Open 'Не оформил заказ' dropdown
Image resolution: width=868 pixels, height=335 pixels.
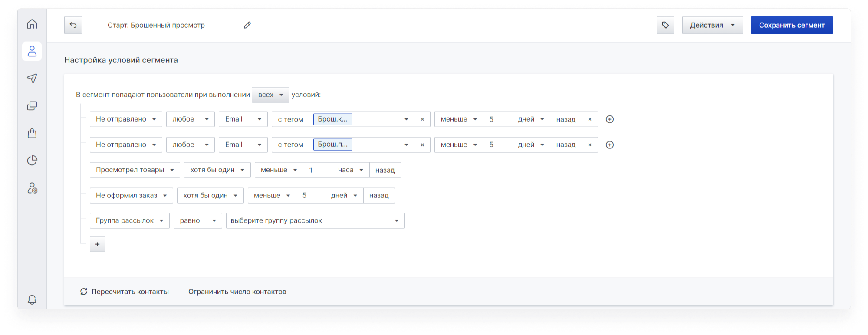pos(132,196)
